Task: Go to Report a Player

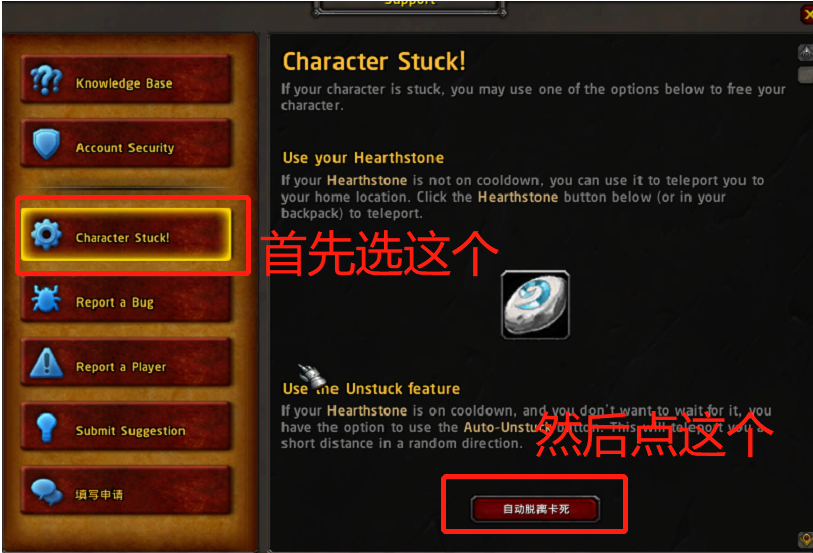Action: click(x=126, y=363)
